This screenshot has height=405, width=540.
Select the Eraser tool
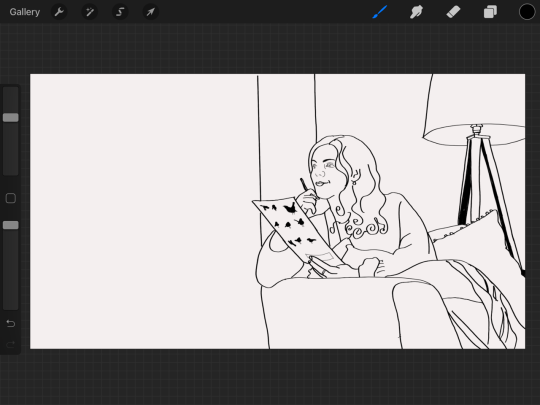(453, 12)
